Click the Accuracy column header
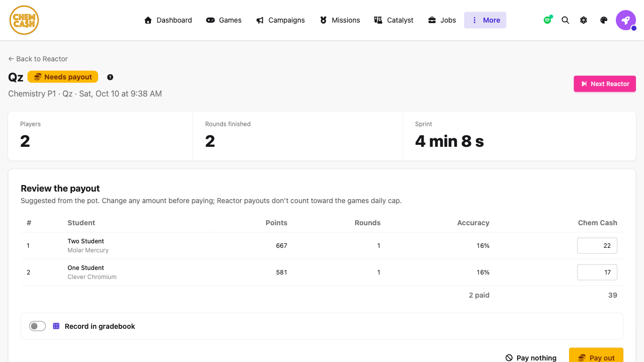 coord(473,223)
